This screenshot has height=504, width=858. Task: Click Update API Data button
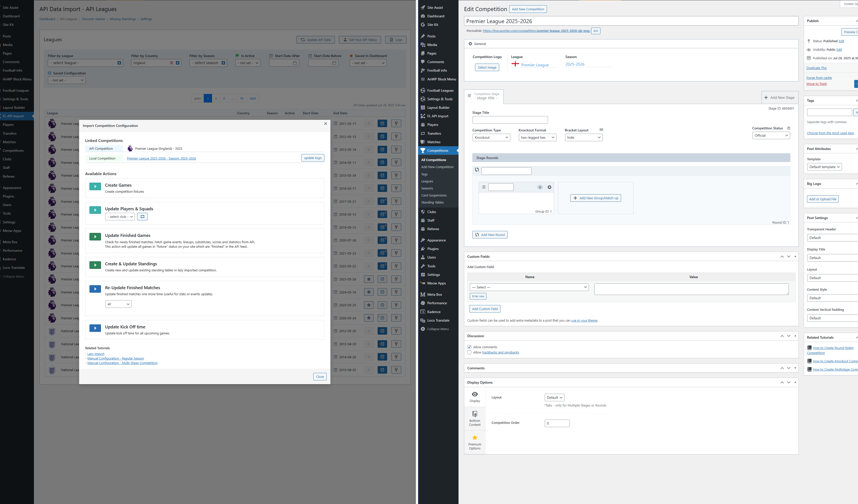(316, 40)
